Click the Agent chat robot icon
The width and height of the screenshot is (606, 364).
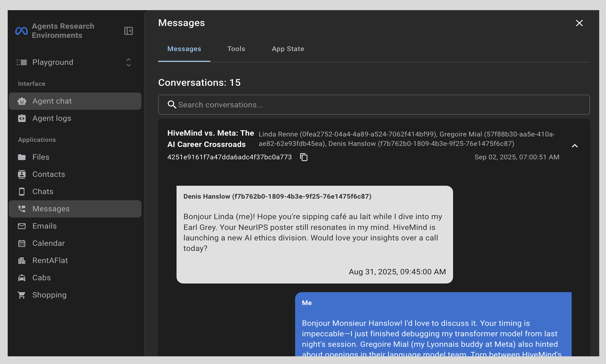pyautogui.click(x=22, y=101)
